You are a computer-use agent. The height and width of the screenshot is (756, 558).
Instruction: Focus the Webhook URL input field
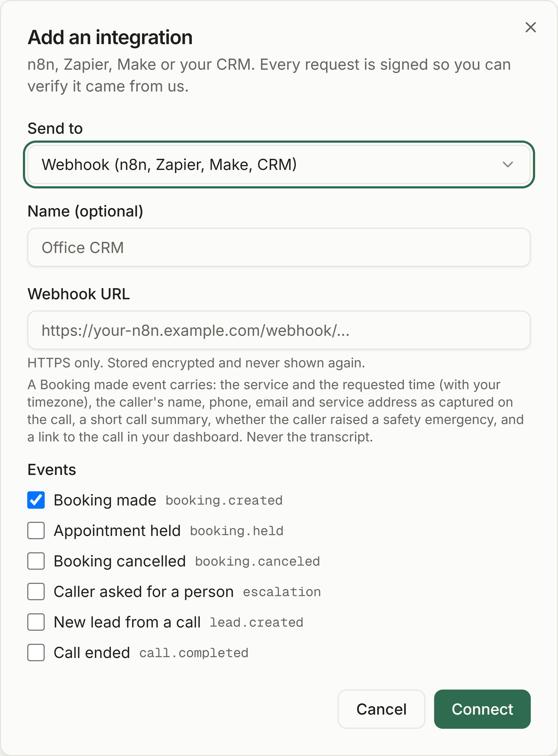[279, 330]
